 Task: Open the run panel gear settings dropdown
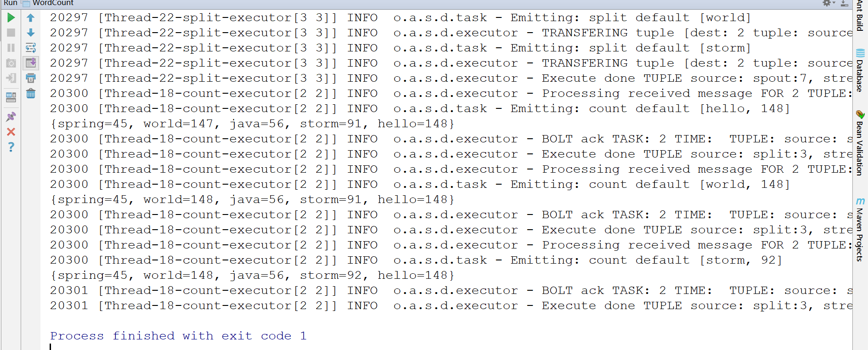tap(828, 3)
